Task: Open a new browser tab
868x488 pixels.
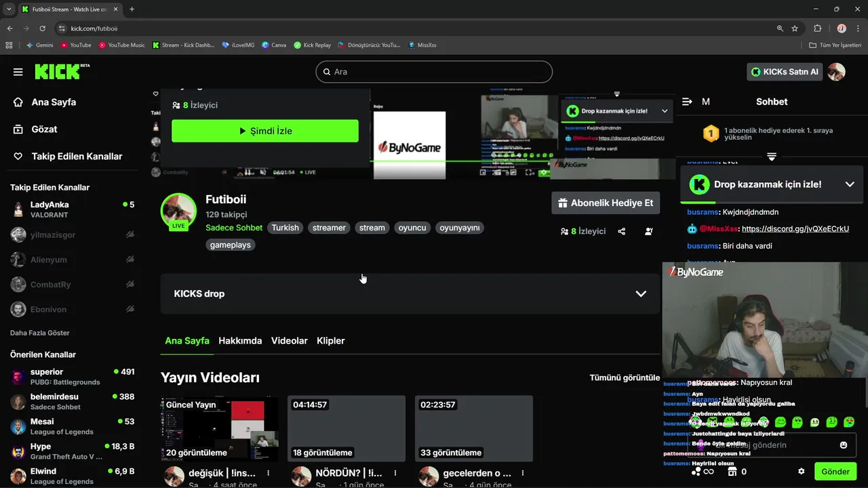Action: coord(132,9)
